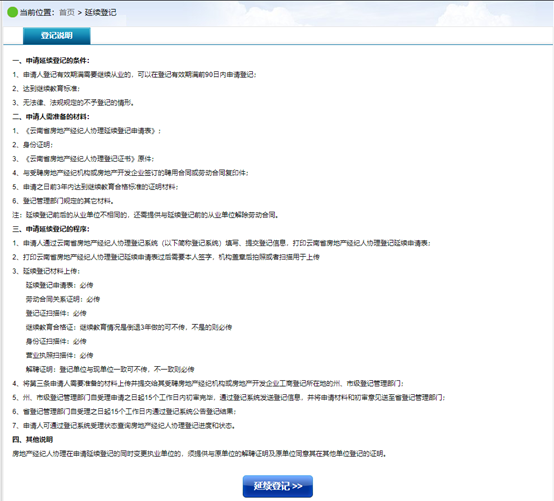This screenshot has width=554, height=501.
Task: Click the 延续登记 >> button
Action: (278, 486)
